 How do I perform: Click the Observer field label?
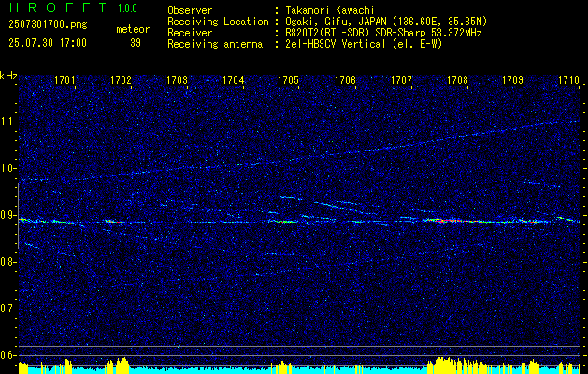pos(190,10)
